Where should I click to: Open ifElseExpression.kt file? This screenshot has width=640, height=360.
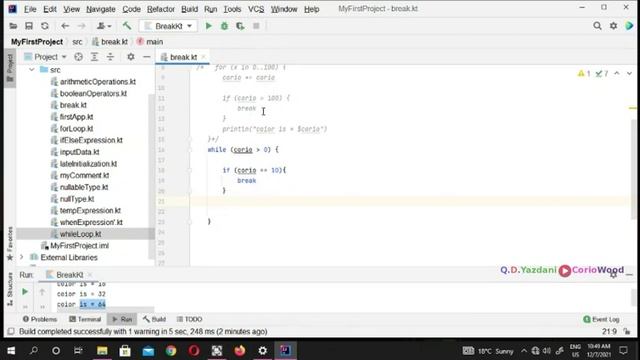[x=91, y=140]
